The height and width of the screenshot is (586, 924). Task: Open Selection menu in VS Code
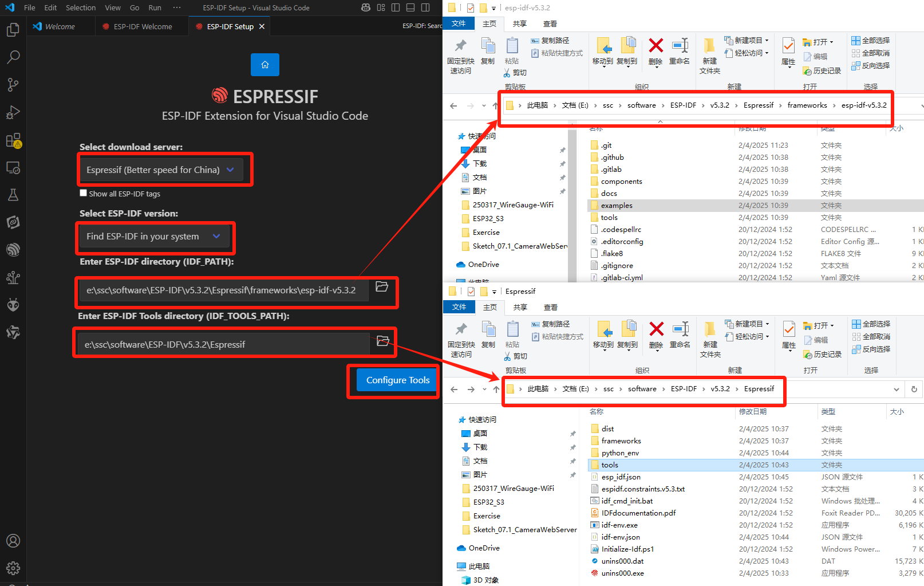(x=81, y=7)
